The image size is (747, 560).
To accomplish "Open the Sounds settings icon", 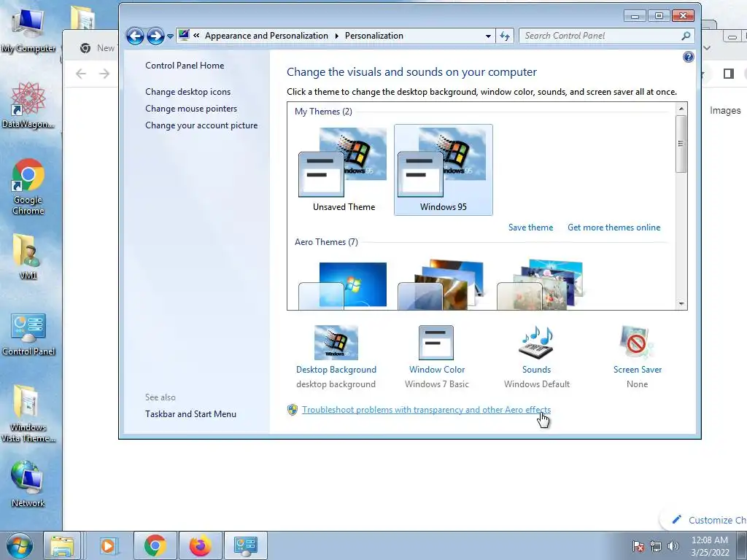I will tap(536, 343).
